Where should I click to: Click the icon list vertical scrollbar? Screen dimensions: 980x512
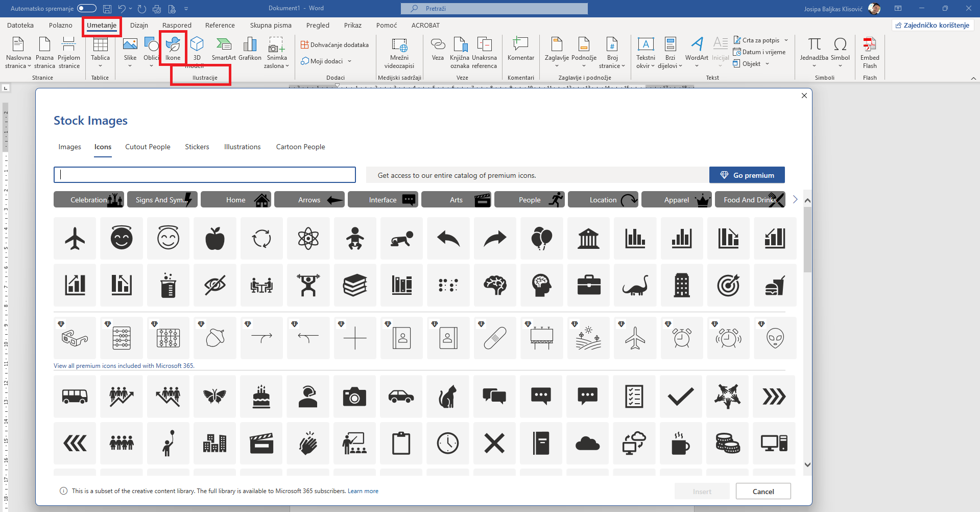[807, 240]
